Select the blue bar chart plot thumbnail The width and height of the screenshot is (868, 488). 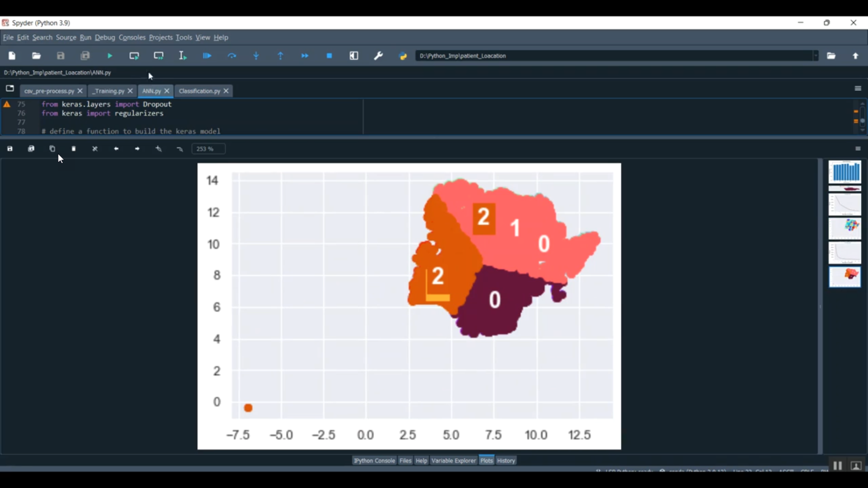844,172
